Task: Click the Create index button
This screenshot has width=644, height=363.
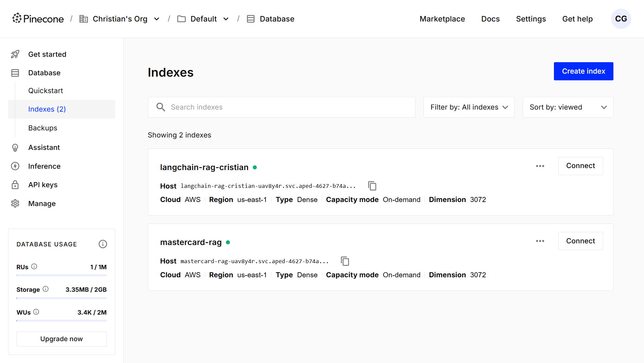Action: click(583, 71)
